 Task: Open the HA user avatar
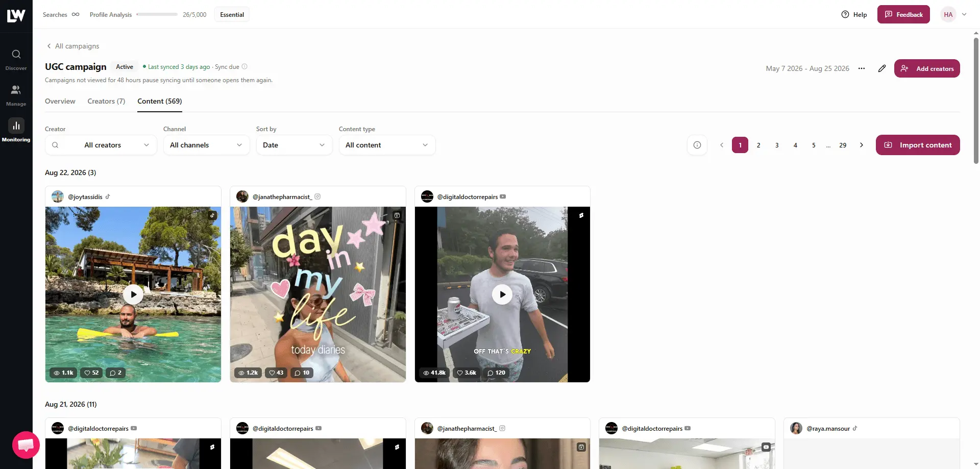(x=948, y=14)
